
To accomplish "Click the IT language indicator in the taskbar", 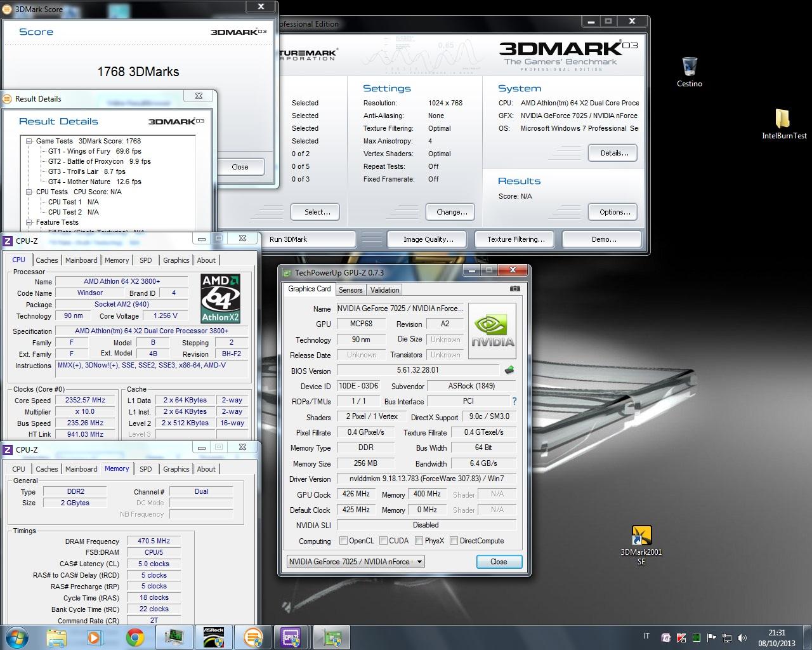I will tap(646, 636).
